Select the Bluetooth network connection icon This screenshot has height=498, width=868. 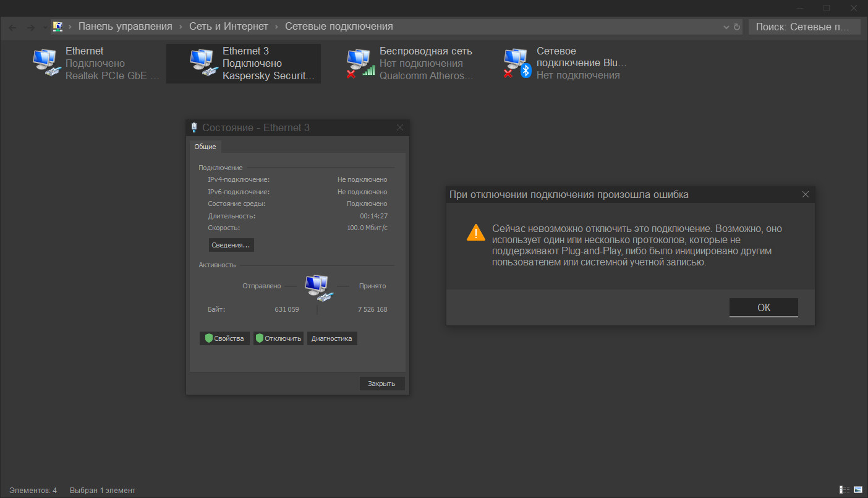point(518,63)
